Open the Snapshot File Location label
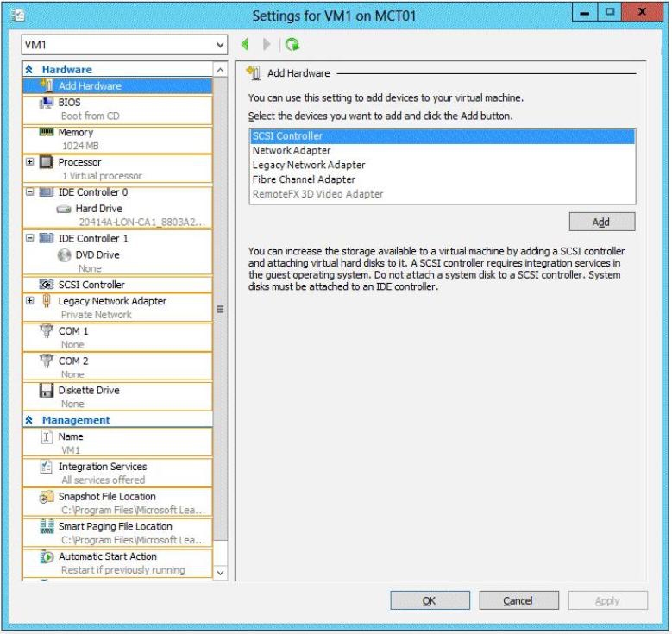The height and width of the screenshot is (634, 672). point(107,497)
